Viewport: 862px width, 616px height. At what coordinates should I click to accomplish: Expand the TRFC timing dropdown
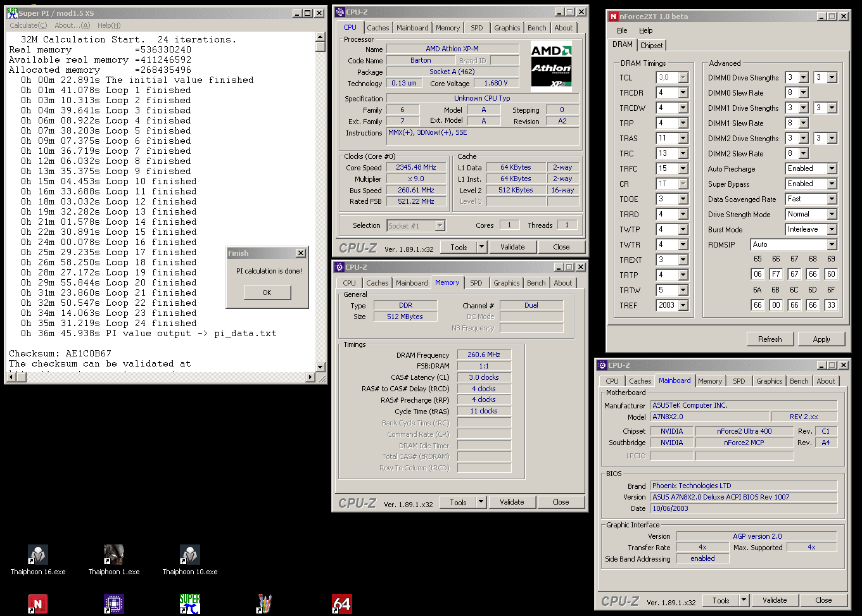tap(683, 168)
